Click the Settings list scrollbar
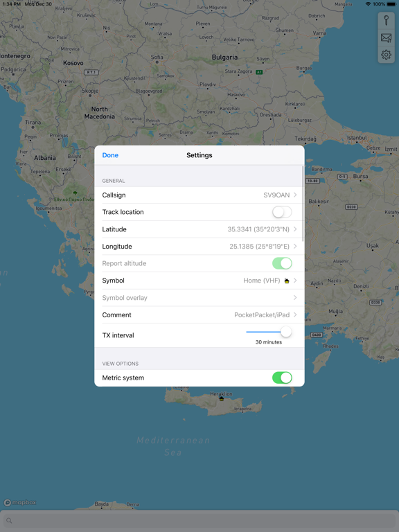 pos(303,204)
